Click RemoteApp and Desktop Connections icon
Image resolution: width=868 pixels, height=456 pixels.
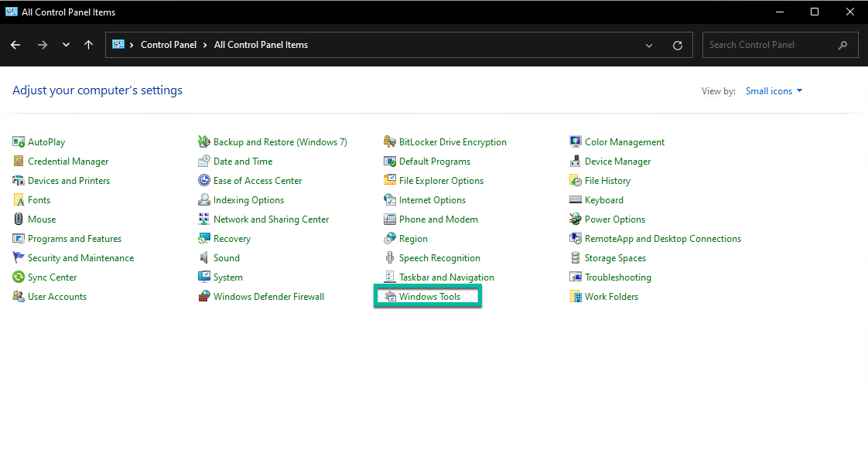click(x=576, y=239)
